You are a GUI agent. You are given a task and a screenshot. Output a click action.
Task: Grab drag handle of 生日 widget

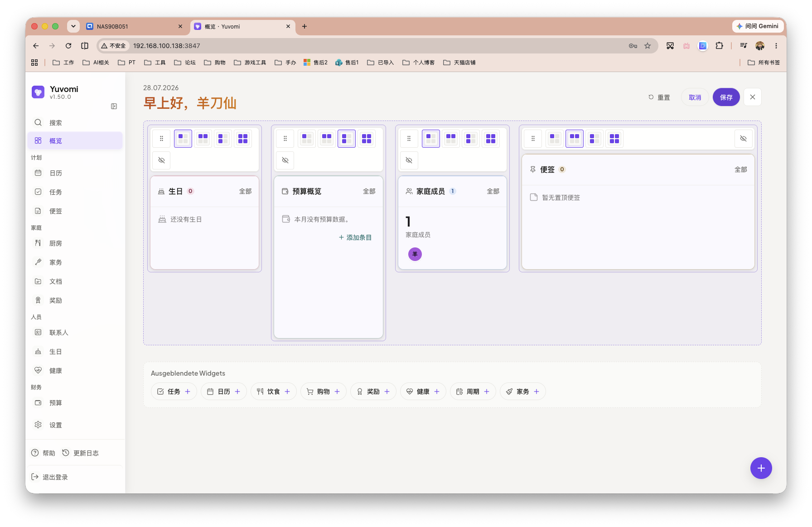click(x=161, y=139)
